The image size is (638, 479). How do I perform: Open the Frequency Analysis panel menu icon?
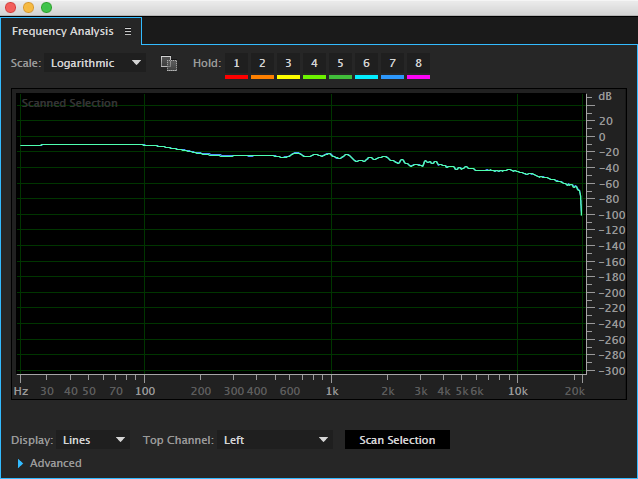128,32
